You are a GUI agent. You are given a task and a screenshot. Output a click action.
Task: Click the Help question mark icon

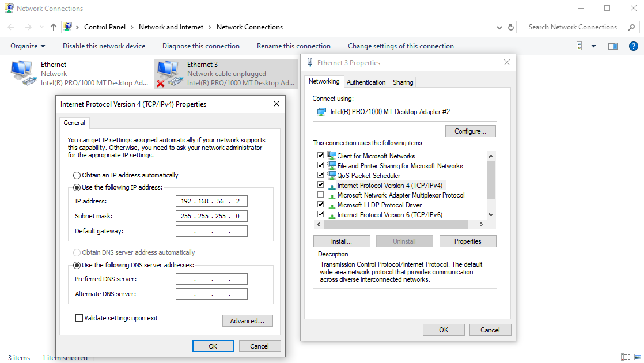point(634,46)
